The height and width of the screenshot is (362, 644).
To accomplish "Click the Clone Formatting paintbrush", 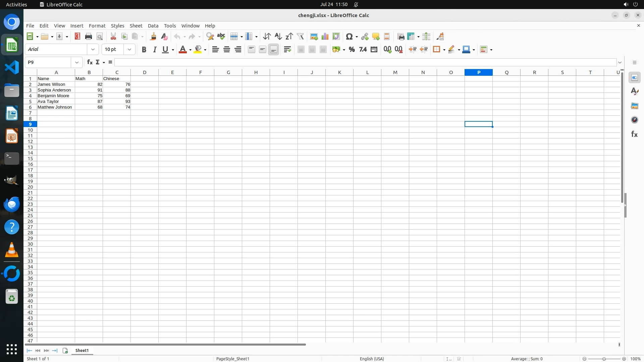I will pyautogui.click(x=153, y=37).
